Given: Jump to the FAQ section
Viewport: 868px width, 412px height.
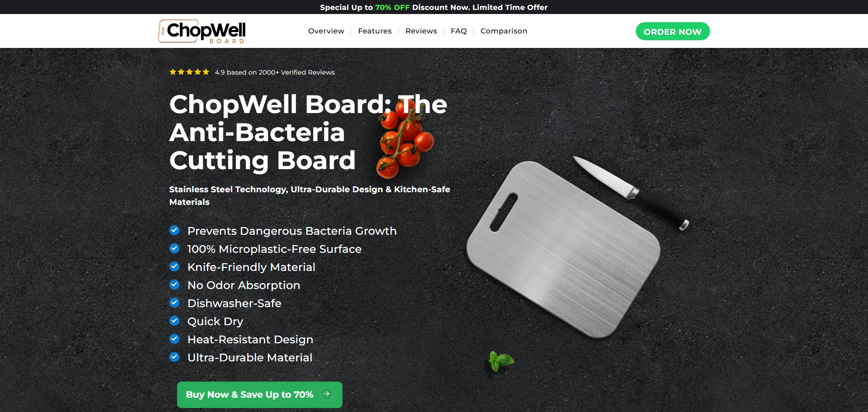Looking at the screenshot, I should 458,31.
